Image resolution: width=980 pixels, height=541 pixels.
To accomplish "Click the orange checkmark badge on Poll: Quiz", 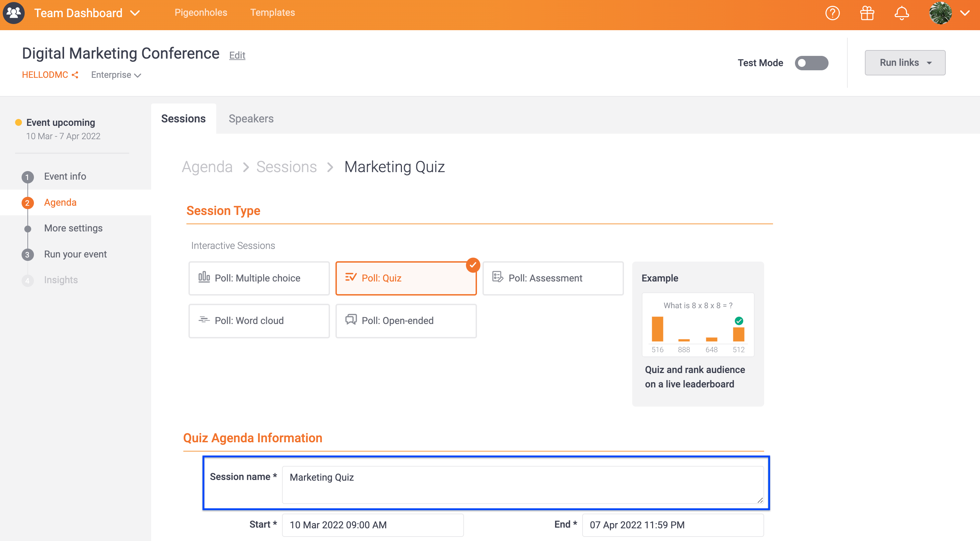I will click(x=473, y=265).
